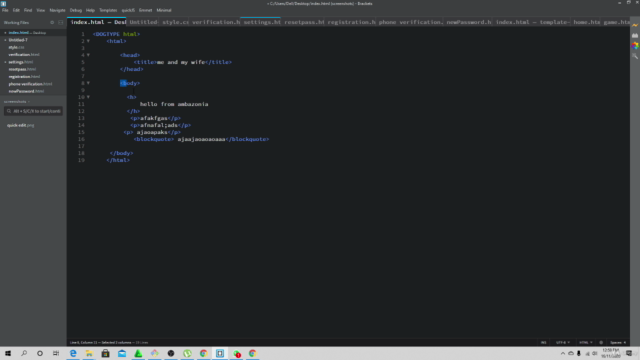Launch Microsoft Edge from taskbar
This screenshot has width=640, height=360.
(x=73, y=353)
